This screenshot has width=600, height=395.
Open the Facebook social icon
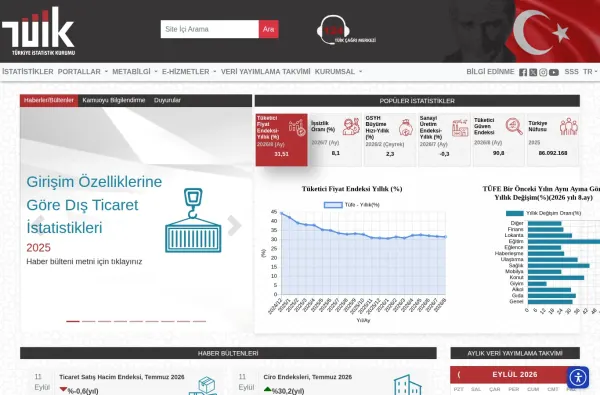coord(523,72)
